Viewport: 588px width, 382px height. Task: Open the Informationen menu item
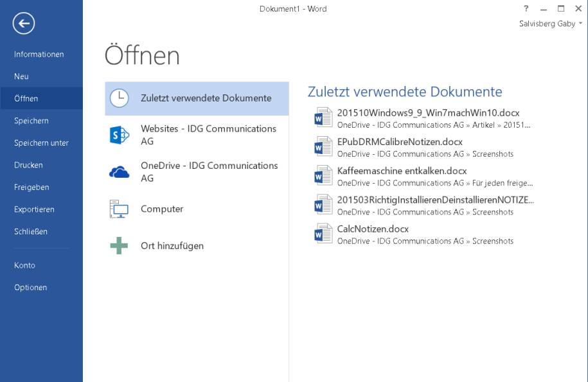coord(39,55)
